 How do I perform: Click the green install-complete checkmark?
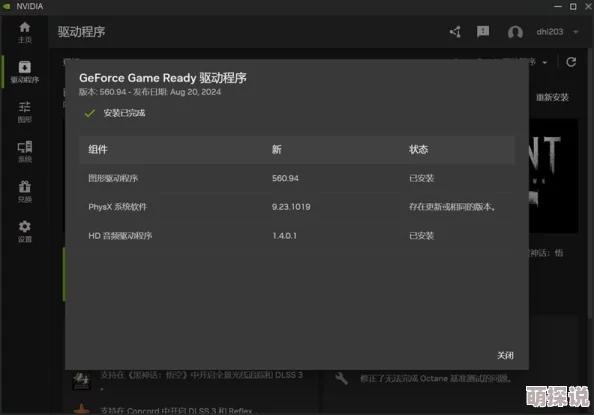[90, 113]
